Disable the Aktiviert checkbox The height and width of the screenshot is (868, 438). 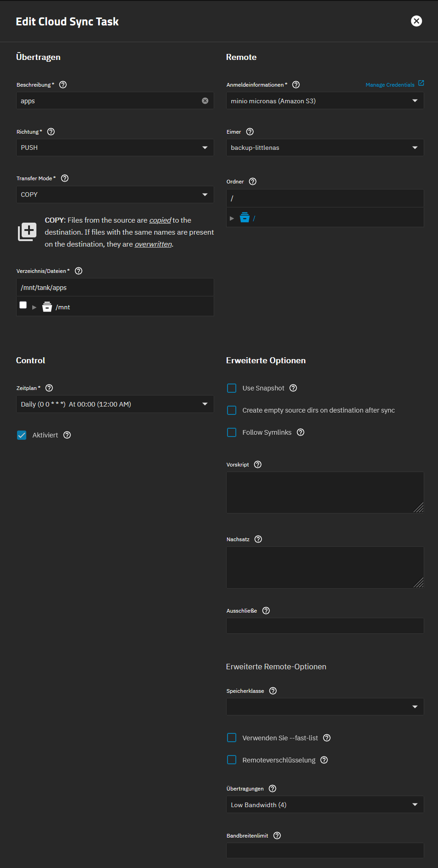pyautogui.click(x=22, y=435)
